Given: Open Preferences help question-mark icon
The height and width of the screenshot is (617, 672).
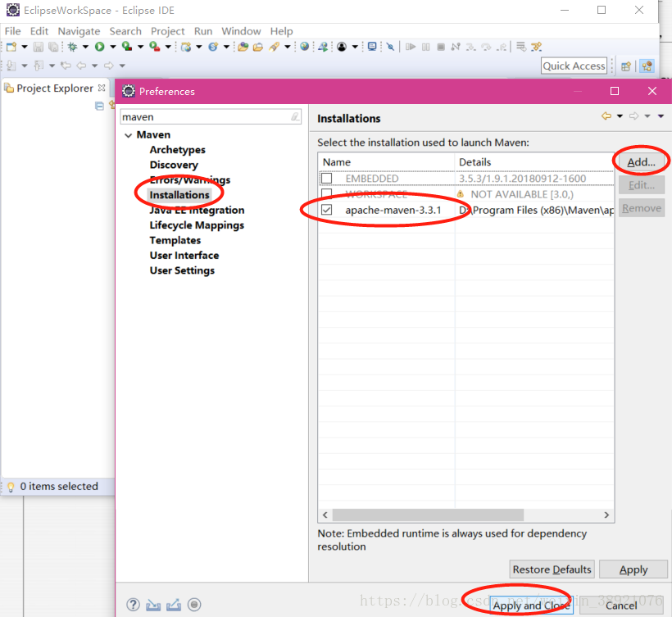Looking at the screenshot, I should coord(134,605).
